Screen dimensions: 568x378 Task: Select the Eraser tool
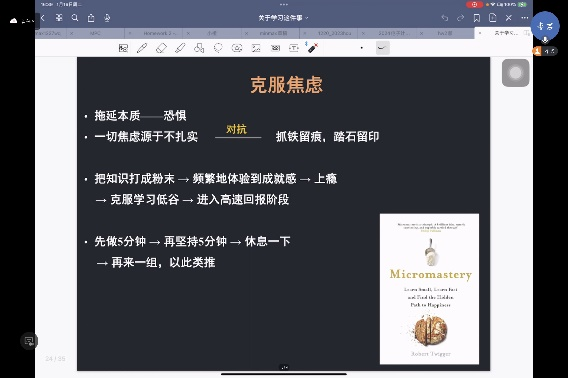pyautogui.click(x=161, y=48)
